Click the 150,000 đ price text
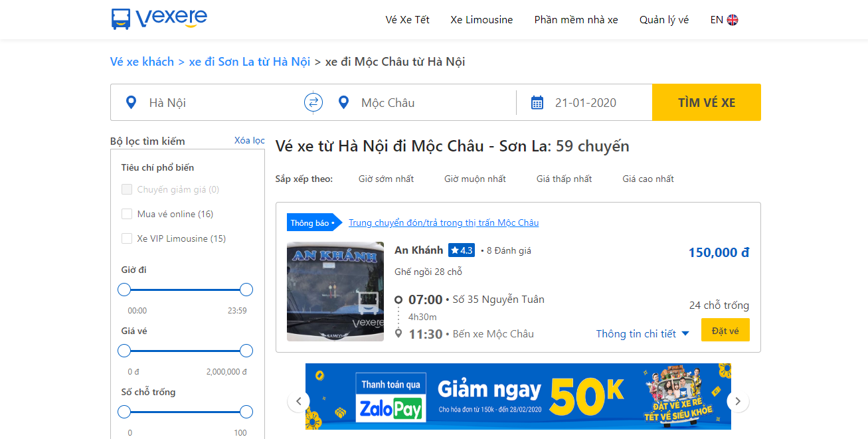The height and width of the screenshot is (439, 868). pos(719,252)
